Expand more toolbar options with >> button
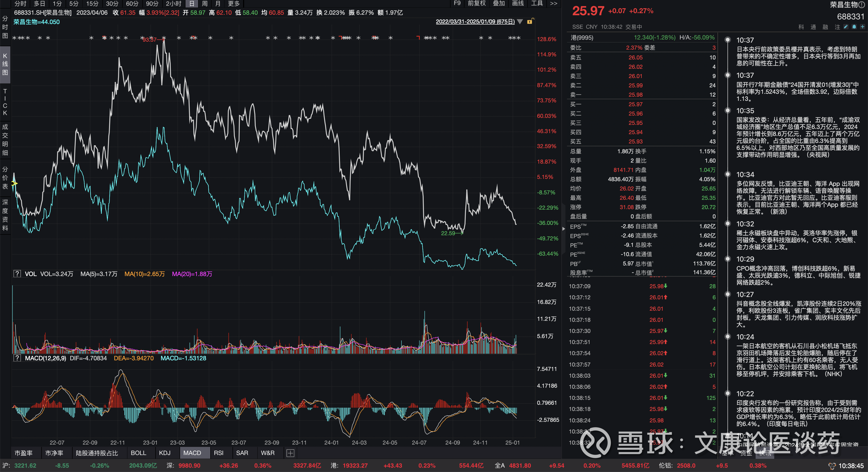 (x=553, y=3)
